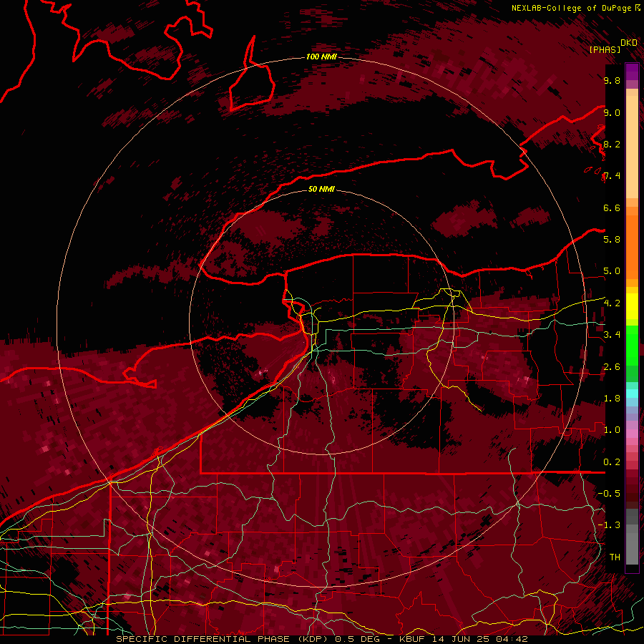Click the 9.0 value on color scale
644x644 pixels.
pos(612,113)
